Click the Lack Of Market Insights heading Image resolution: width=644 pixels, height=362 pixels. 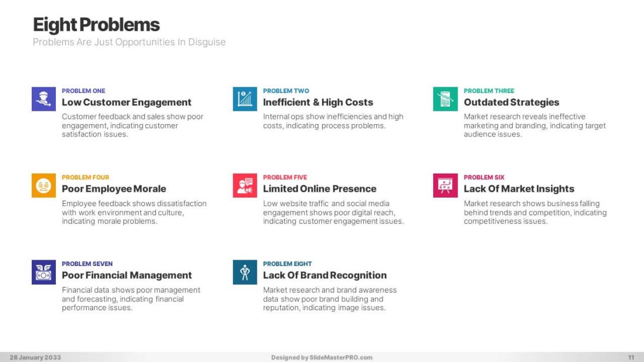519,189
